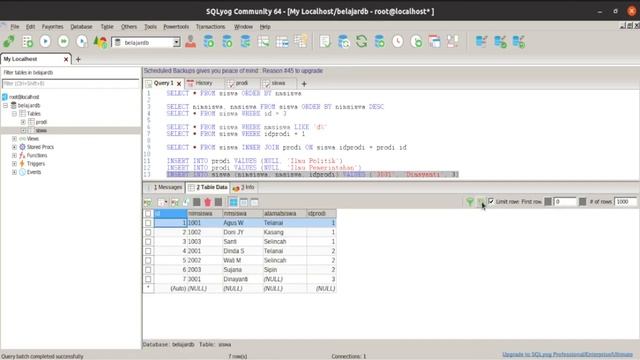Click the Scheduled Backups upgrade banner

click(x=233, y=71)
